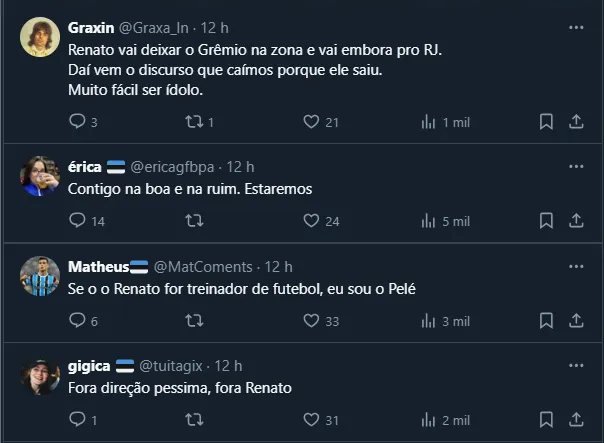Reply to Graxin's tweet about Renato
This screenshot has width=604, height=443.
(x=78, y=122)
